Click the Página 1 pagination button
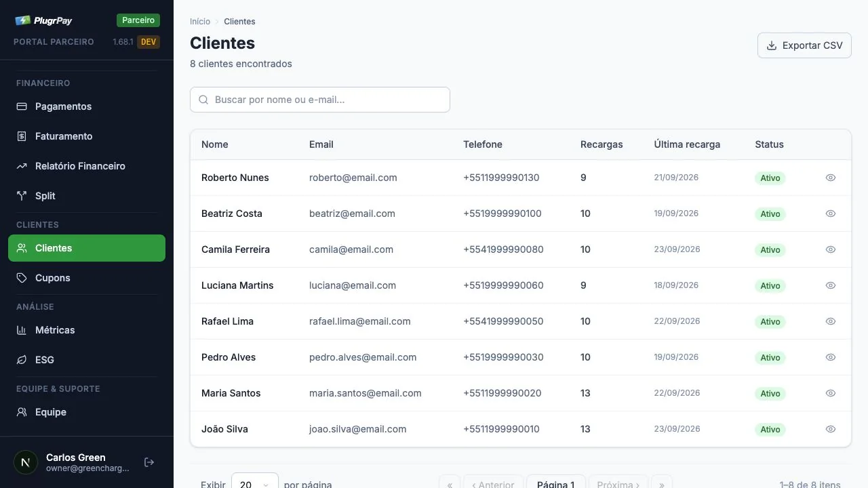This screenshot has height=488, width=868. pyautogui.click(x=556, y=483)
